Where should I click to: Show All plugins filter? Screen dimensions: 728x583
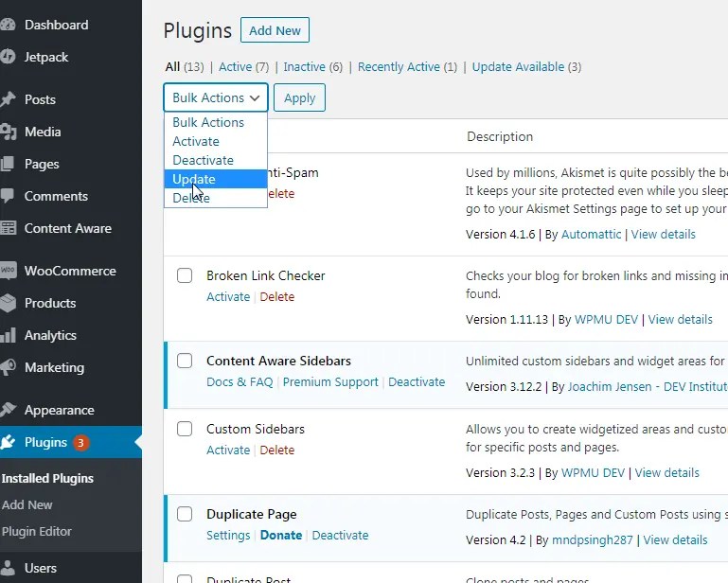pyautogui.click(x=172, y=67)
